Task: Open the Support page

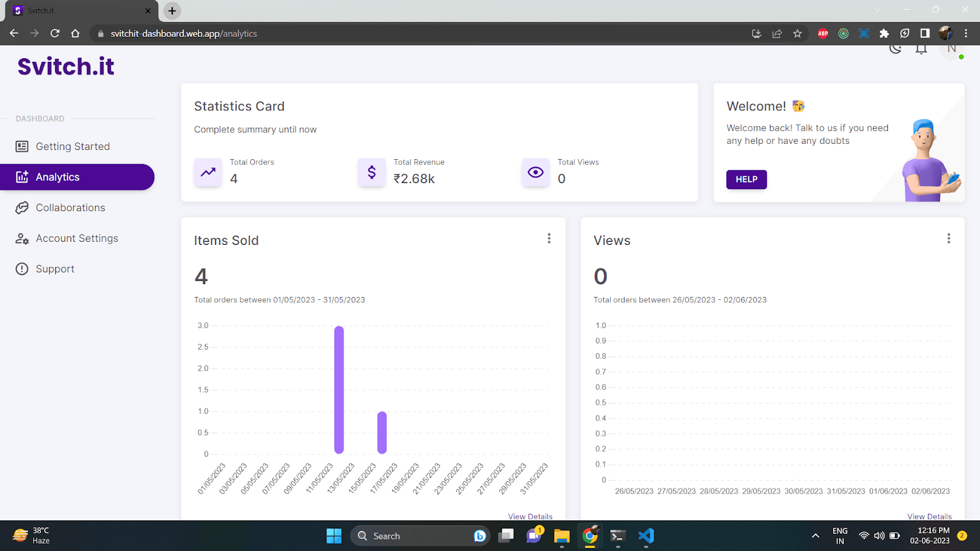Action: pyautogui.click(x=77, y=269)
